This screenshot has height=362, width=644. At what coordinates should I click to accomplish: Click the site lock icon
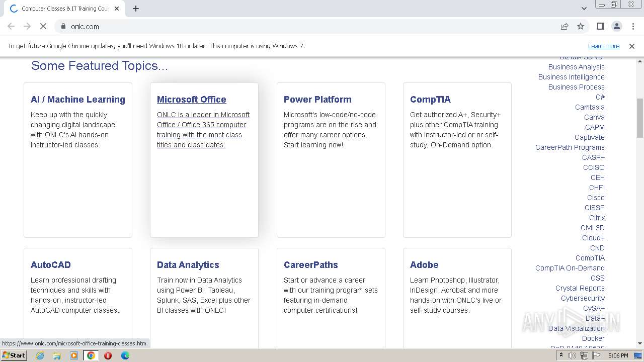(x=63, y=26)
